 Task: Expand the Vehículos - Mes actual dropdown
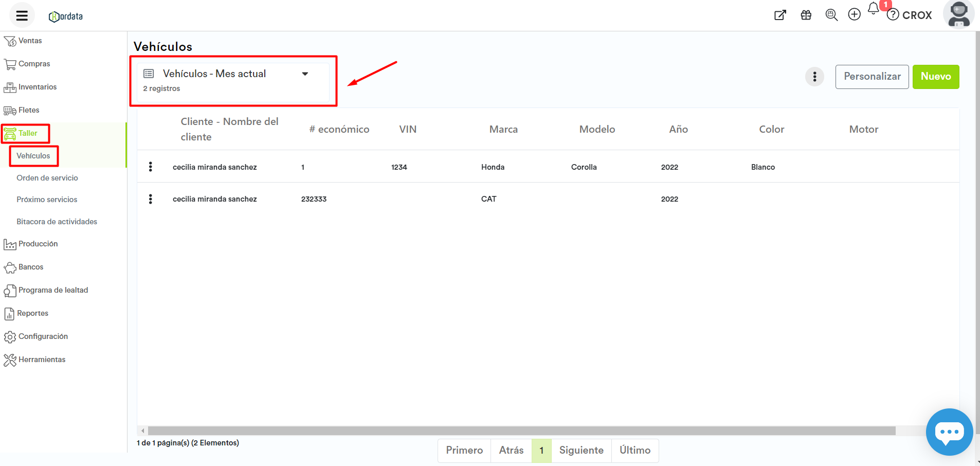coord(305,74)
